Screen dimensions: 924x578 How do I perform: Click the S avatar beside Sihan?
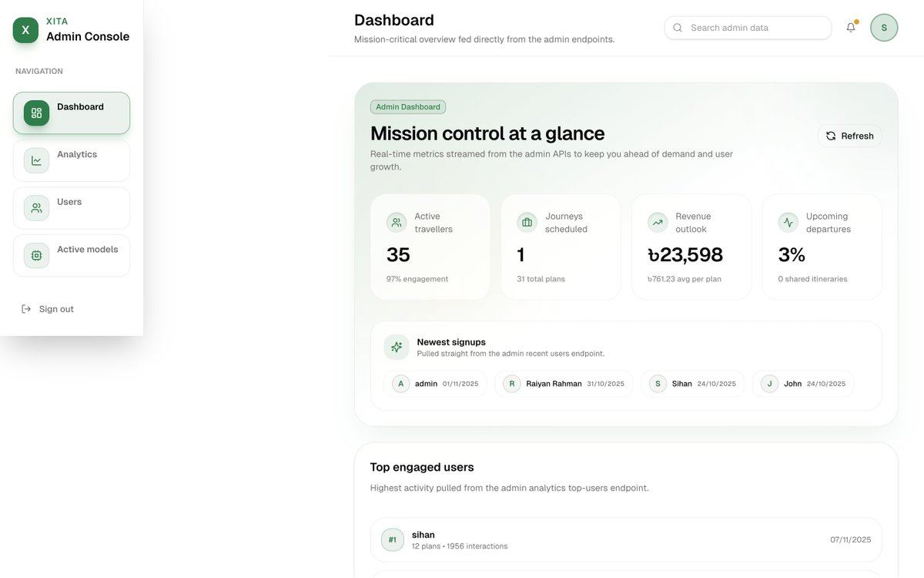(x=658, y=384)
